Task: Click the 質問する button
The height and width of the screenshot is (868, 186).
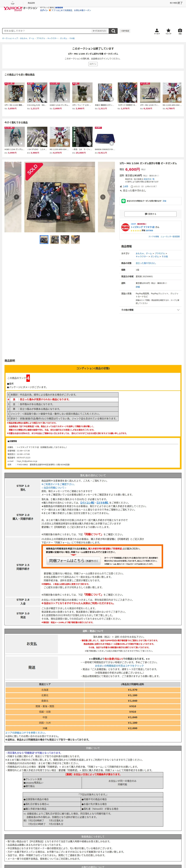Action: click(150, 214)
